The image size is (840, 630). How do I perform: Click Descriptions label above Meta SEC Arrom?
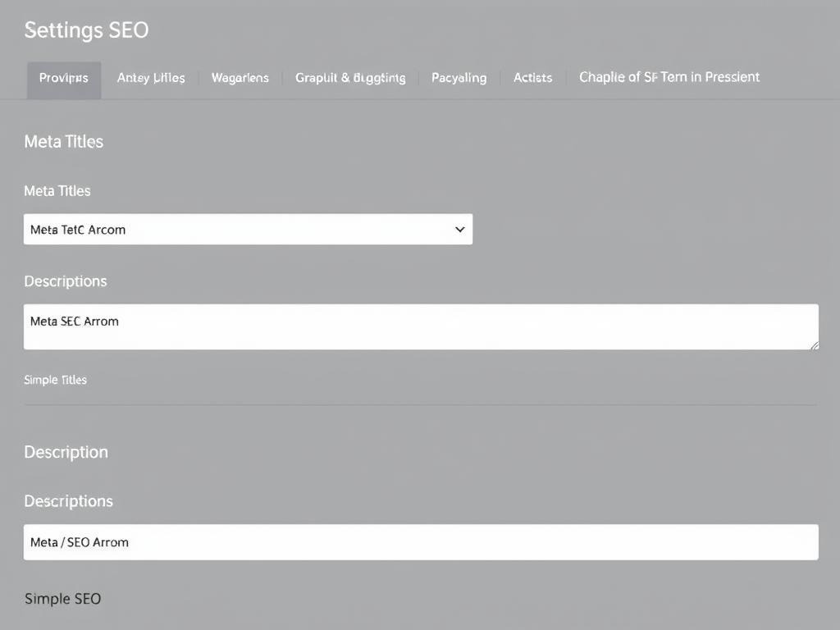pos(66,281)
